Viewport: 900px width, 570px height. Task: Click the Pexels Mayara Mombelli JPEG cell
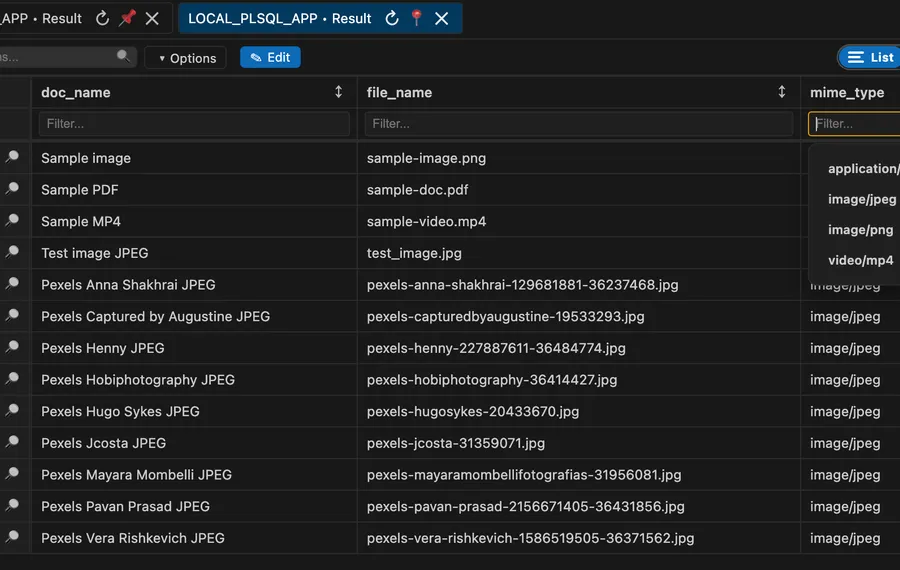(x=194, y=475)
